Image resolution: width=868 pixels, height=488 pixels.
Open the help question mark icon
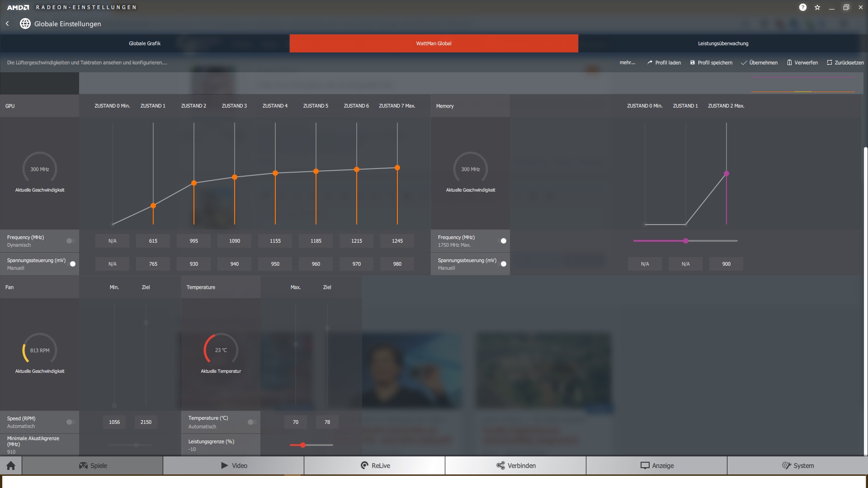[x=802, y=7]
